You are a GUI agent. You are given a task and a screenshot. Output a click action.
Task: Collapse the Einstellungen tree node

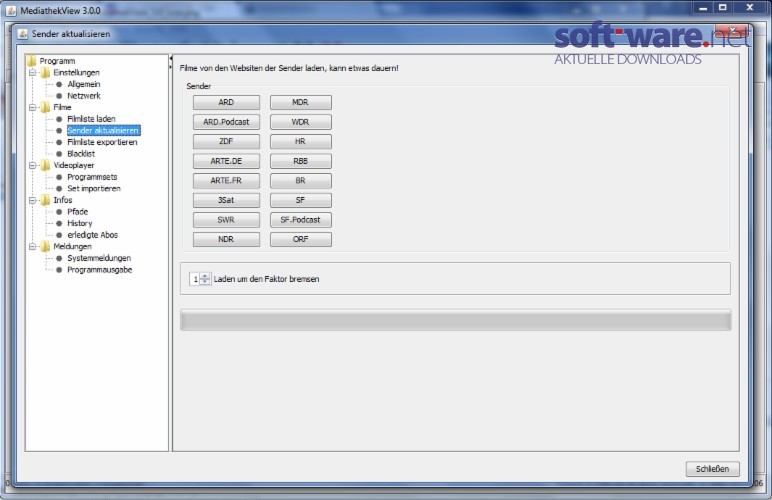click(x=32, y=73)
